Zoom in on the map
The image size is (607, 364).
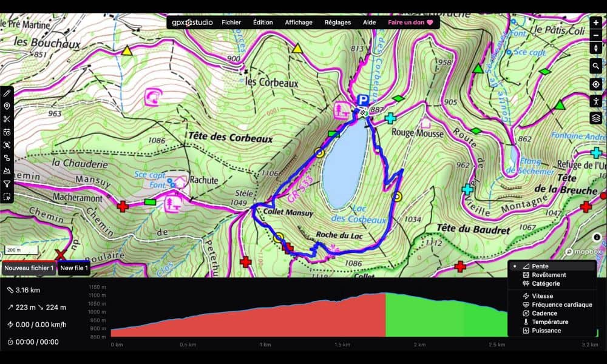(x=595, y=22)
